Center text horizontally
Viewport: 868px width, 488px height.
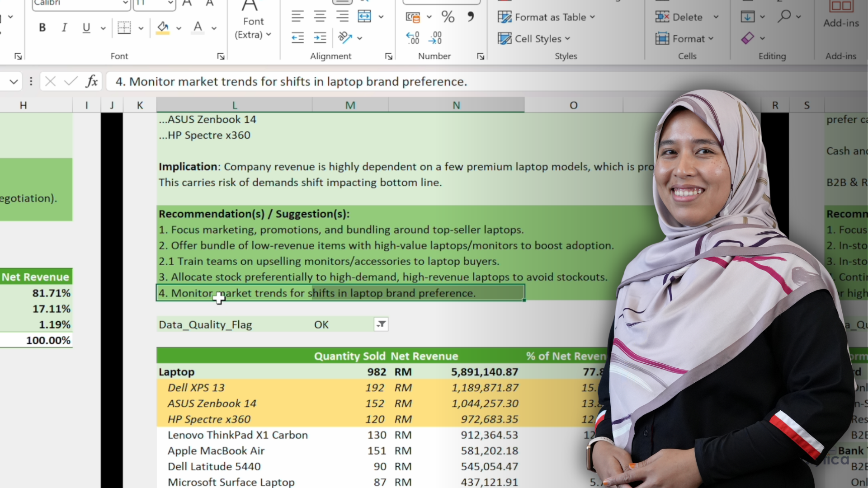(320, 17)
